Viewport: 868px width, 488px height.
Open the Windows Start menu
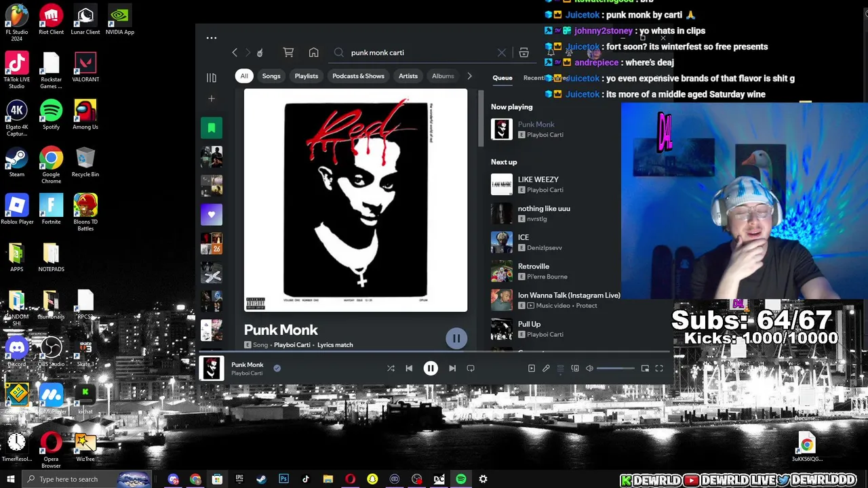coord(10,479)
